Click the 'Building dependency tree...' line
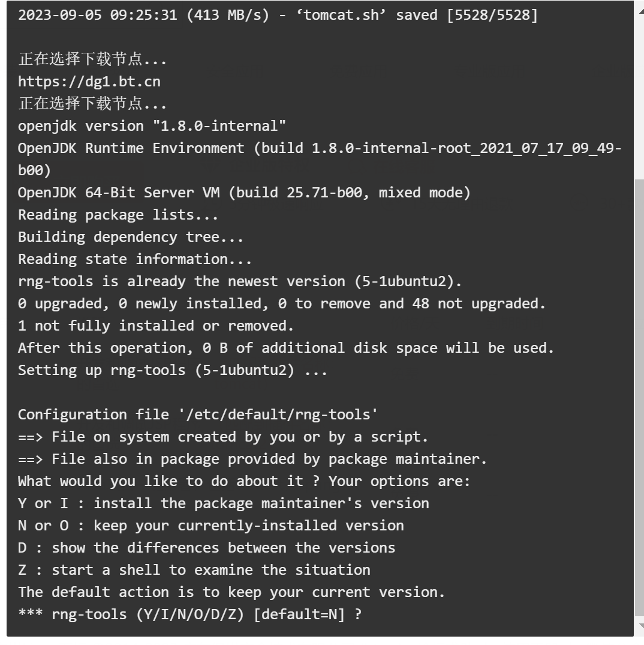Viewport: 644px width, 645px height. (x=131, y=237)
